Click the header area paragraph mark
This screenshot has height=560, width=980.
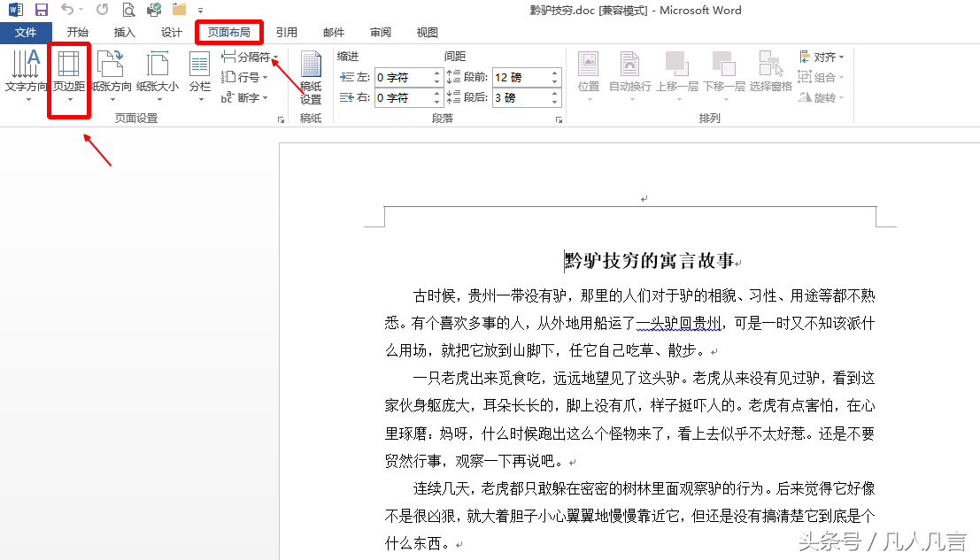[644, 198]
